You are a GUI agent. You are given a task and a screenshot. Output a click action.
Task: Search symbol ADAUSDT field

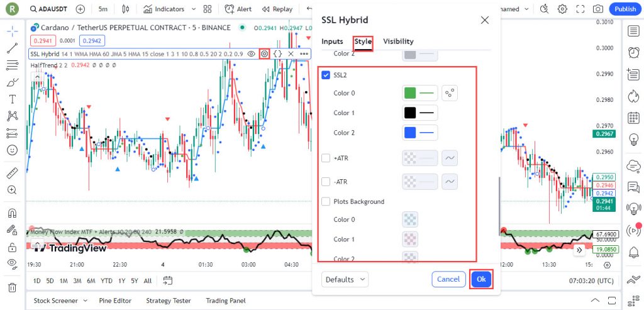coord(49,9)
